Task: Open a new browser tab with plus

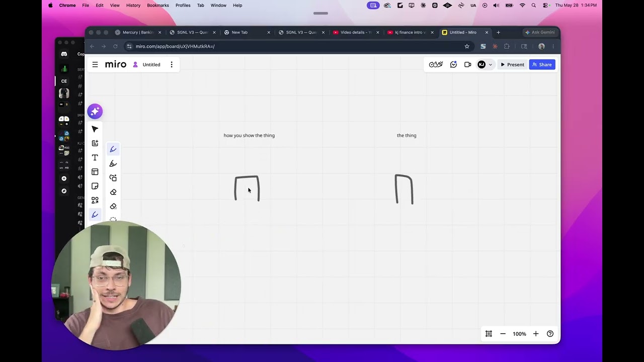Action: (x=498, y=32)
